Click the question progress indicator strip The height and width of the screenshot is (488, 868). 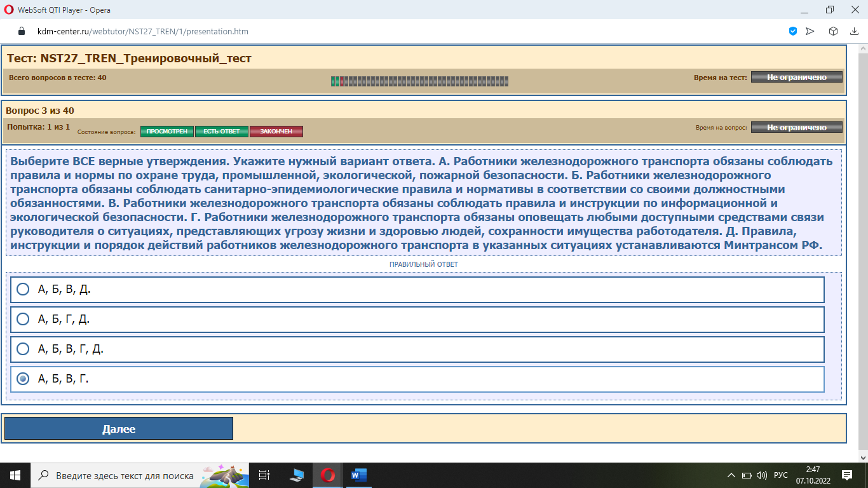419,81
